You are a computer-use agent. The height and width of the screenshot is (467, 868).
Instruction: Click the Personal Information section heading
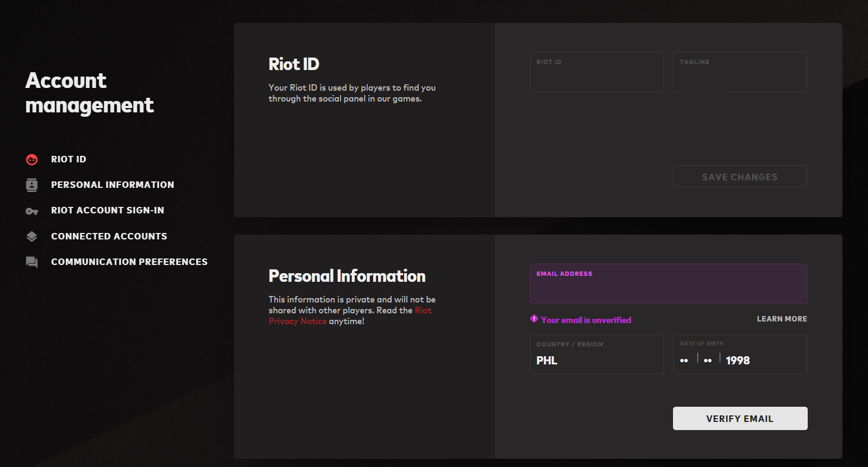point(347,276)
